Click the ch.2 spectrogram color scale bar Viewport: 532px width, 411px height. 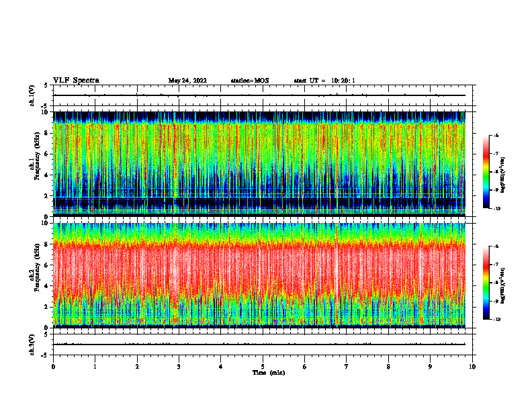[486, 283]
